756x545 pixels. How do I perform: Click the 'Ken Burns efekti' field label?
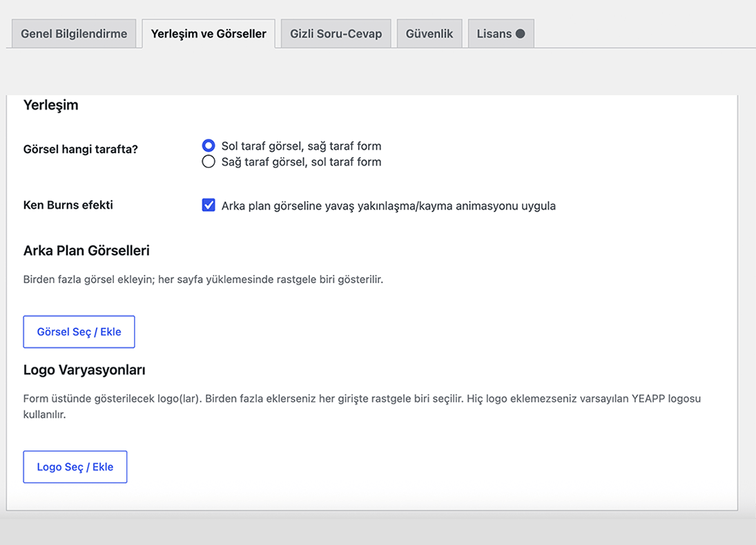tap(68, 205)
